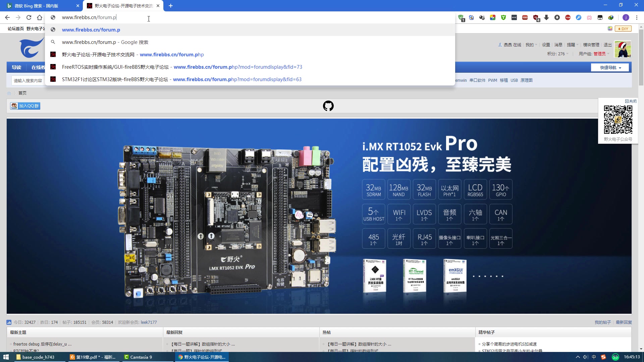The image size is (644, 362).
Task: Select first suggestion www.firebbs.cn/forum.p
Action: [250, 30]
